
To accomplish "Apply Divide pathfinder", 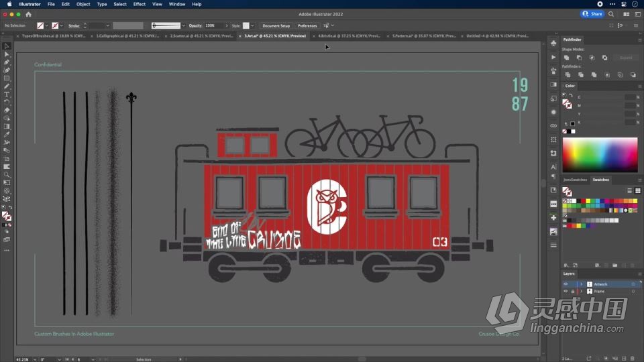I will point(568,75).
